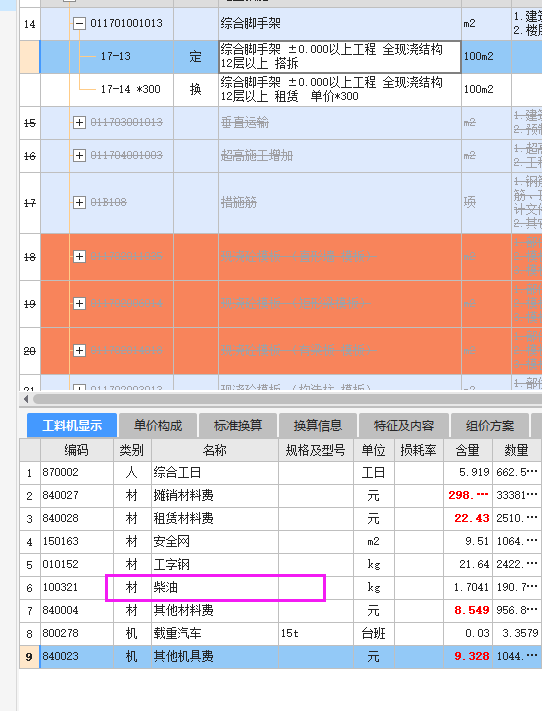The width and height of the screenshot is (542, 711).
Task: Select the 工字钢 row name
Action: point(171,565)
